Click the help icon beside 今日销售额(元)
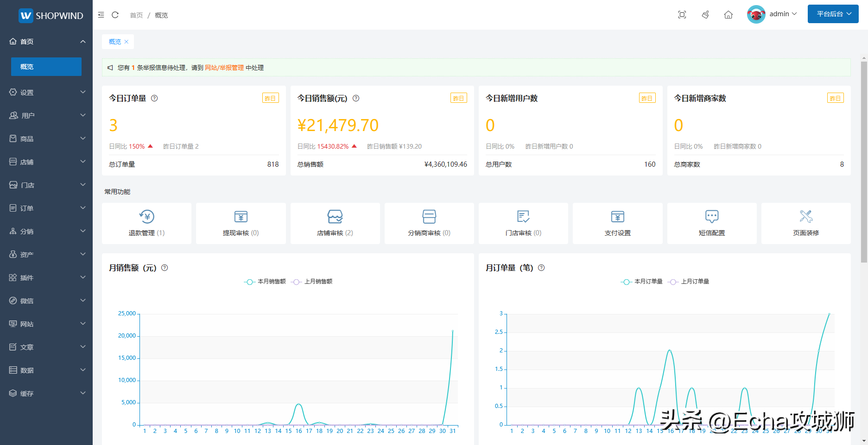This screenshot has height=445, width=868. [356, 98]
